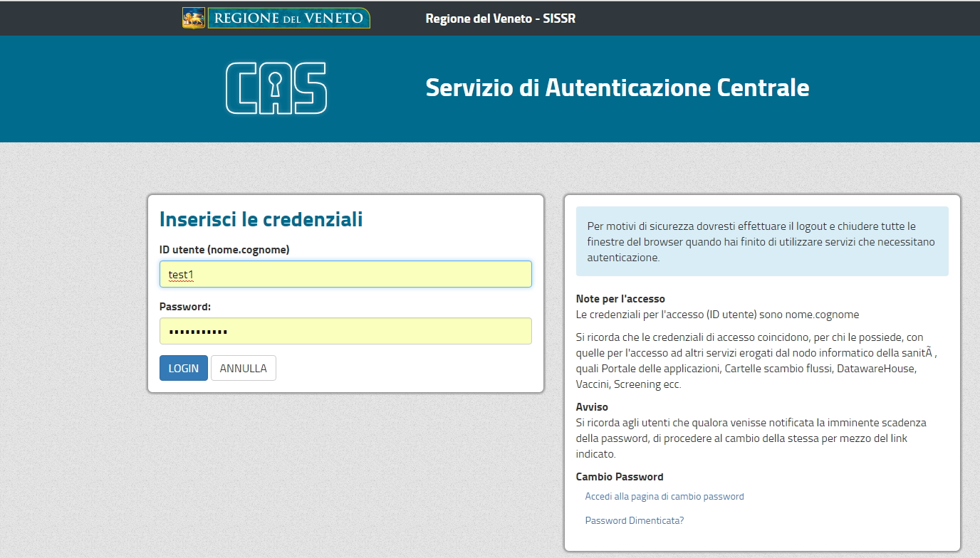Open 'Accedi alla pagina di cambio password' link
The width and height of the screenshot is (980, 558).
664,497
